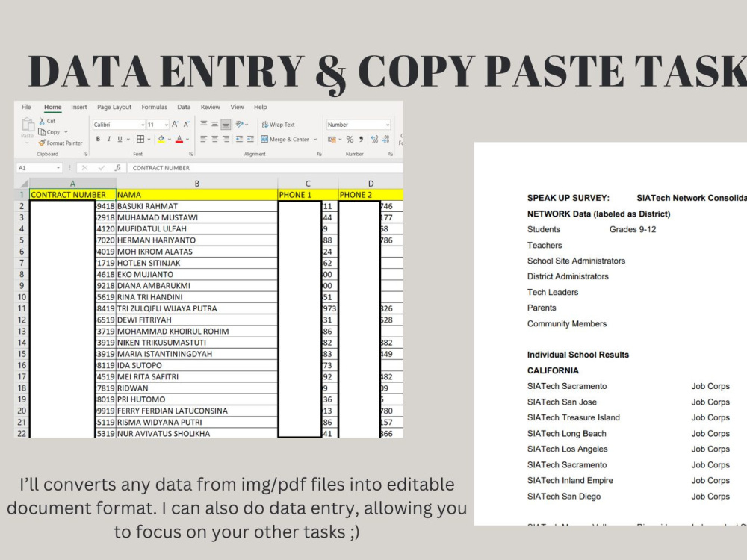Screen dimensions: 747x560
Task: Toggle Italic formatting
Action: [x=109, y=139]
